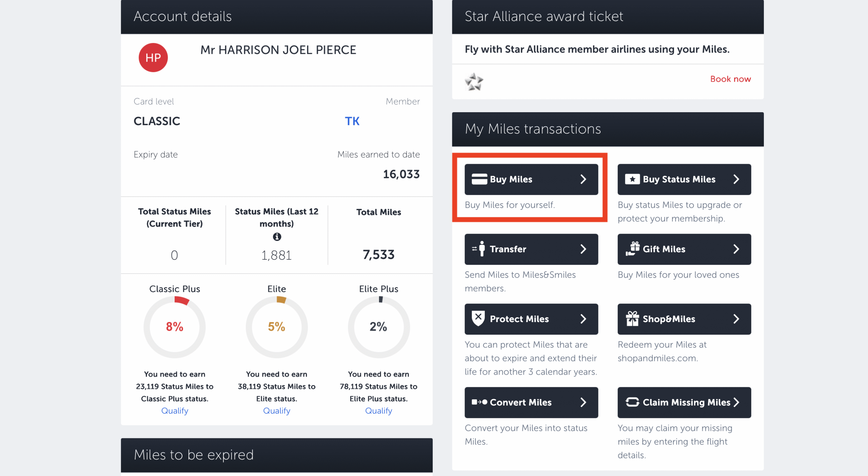The image size is (868, 476).
Task: Click the Claim Missing Miles loop icon
Action: (x=632, y=402)
